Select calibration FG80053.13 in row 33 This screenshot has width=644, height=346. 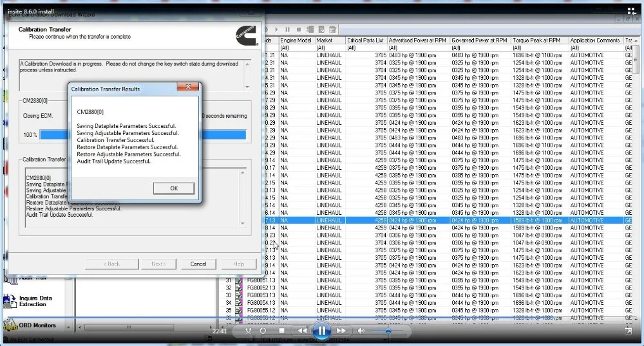[261, 295]
